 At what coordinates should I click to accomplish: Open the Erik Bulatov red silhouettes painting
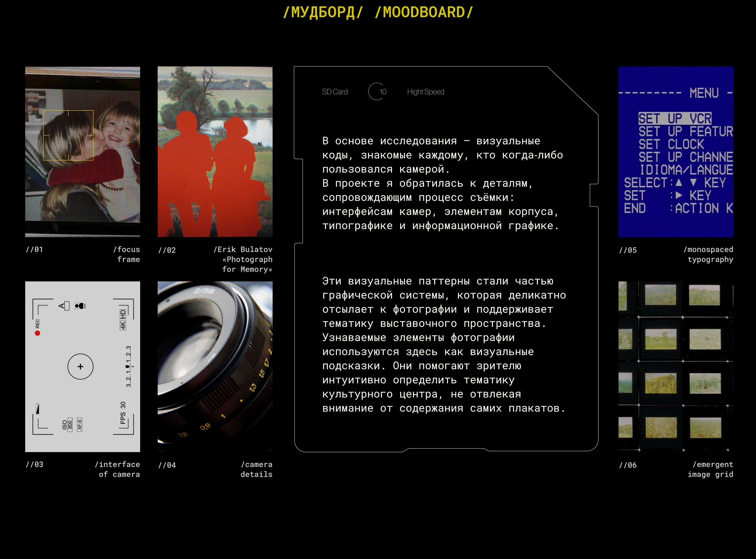[215, 152]
